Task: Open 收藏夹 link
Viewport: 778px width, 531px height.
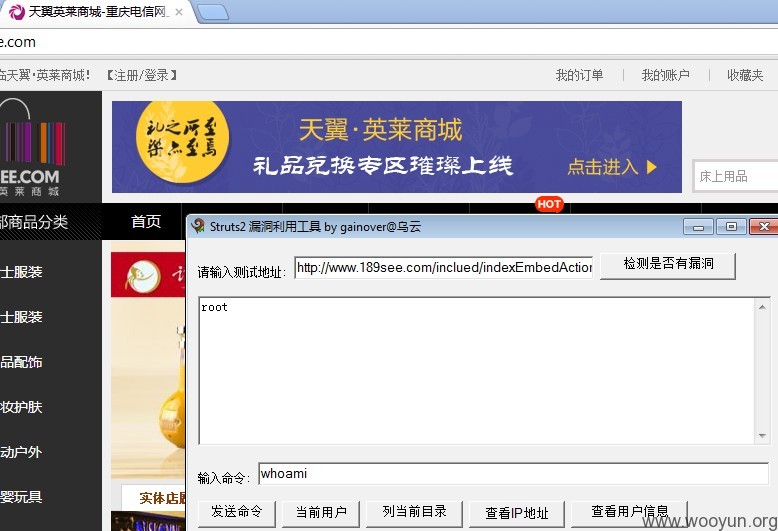Action: click(x=745, y=75)
